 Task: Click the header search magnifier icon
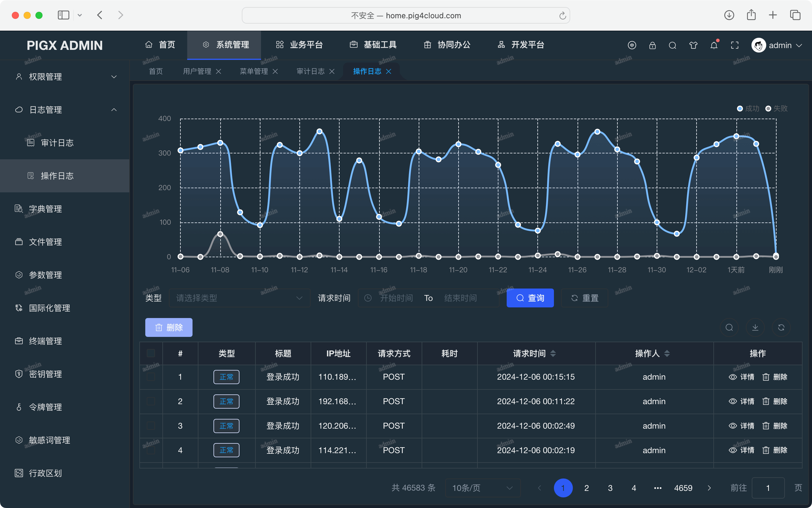click(672, 45)
